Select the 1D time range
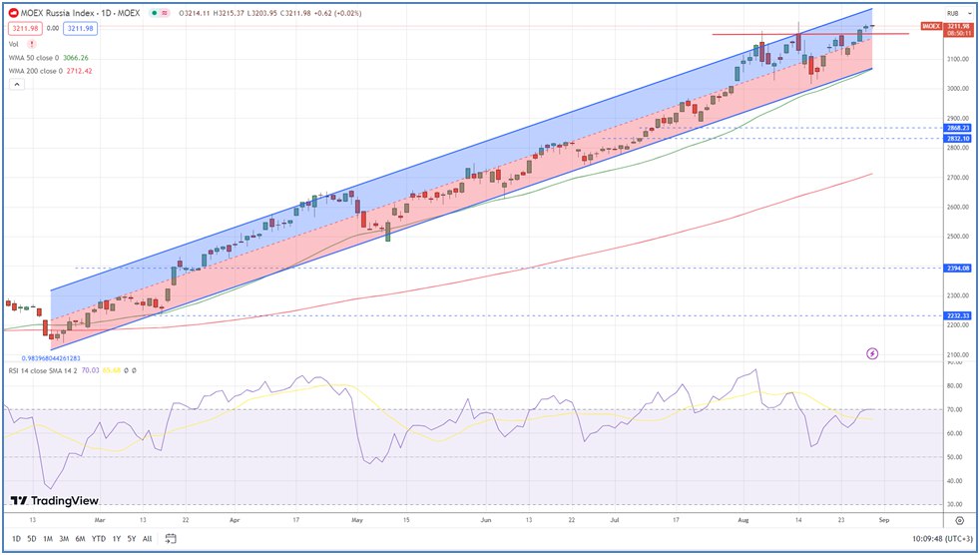 point(16,539)
